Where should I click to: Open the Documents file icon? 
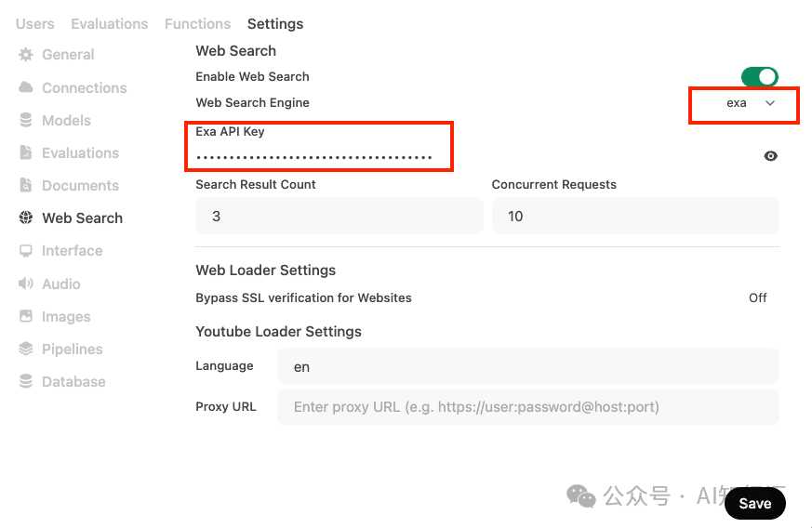click(x=26, y=185)
